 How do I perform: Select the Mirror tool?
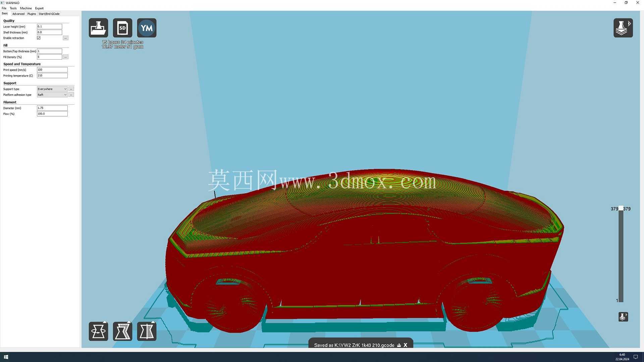[147, 331]
